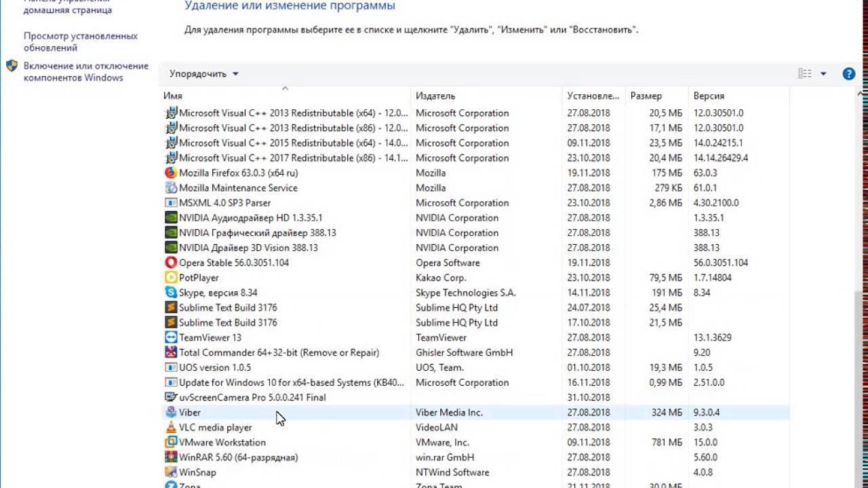Click the Mozilla Firefox icon in list
This screenshot has height=488, width=868.
[171, 173]
